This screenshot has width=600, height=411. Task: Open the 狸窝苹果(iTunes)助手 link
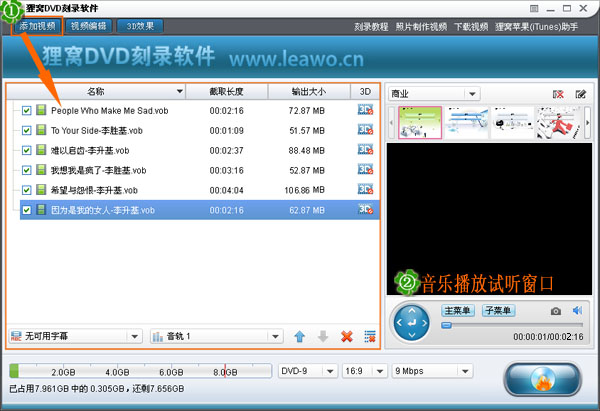(x=536, y=27)
